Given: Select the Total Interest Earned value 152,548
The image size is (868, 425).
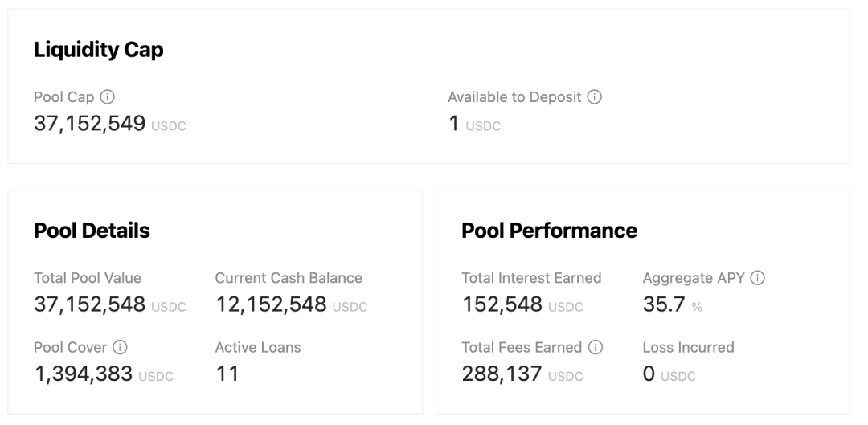Looking at the screenshot, I should (x=502, y=304).
